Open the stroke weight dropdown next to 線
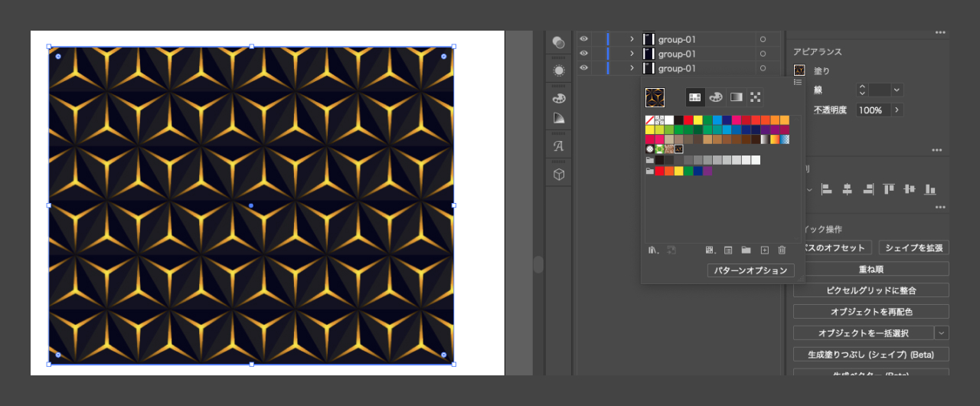Image resolution: width=980 pixels, height=406 pixels. [x=897, y=90]
